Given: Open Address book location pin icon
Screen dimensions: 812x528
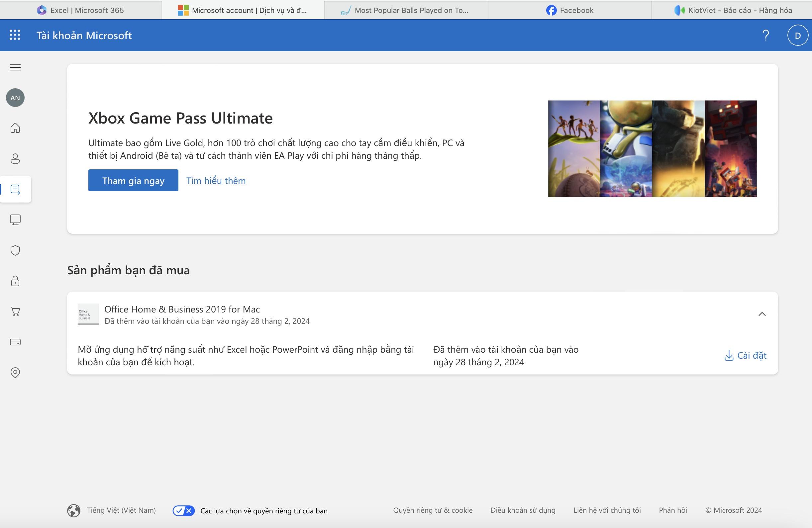Looking at the screenshot, I should pos(15,373).
